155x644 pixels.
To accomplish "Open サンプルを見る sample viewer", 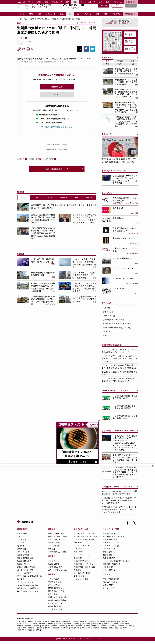I will coord(130,42).
